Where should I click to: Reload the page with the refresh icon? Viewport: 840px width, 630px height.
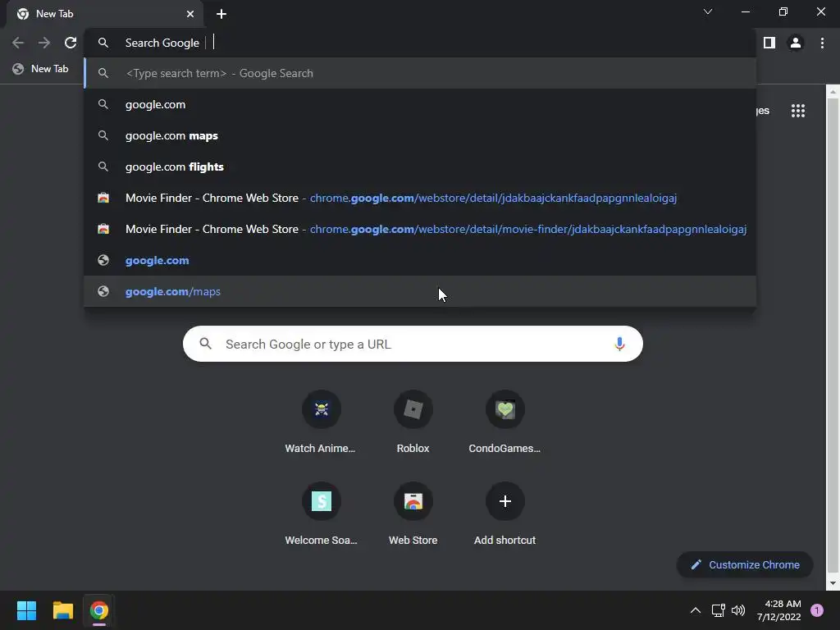point(71,43)
